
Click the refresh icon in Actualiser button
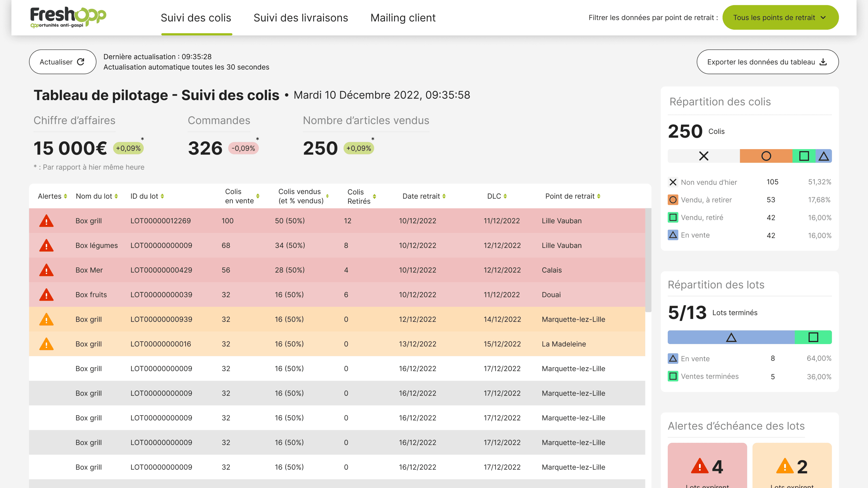coord(80,62)
